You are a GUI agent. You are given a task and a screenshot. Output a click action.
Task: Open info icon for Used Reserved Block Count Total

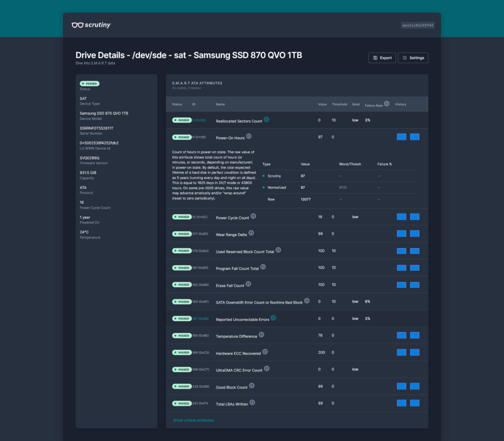(279, 250)
